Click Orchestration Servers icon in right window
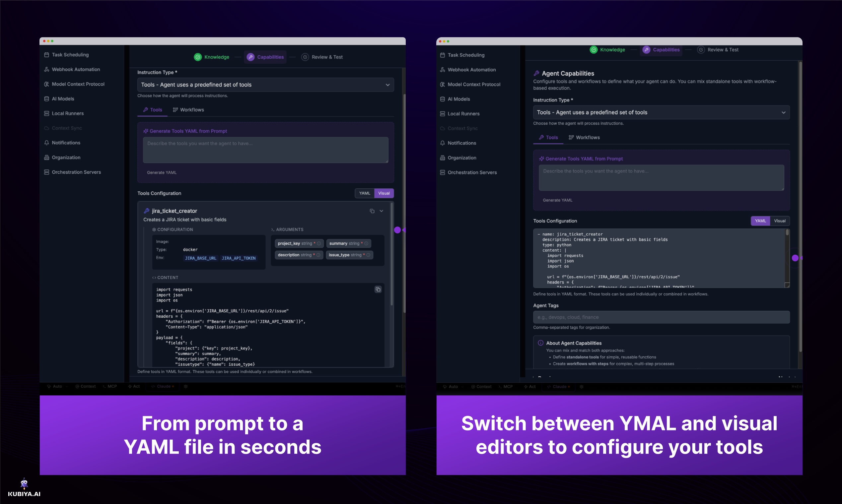Screen dimensions: 842x504 pos(443,172)
